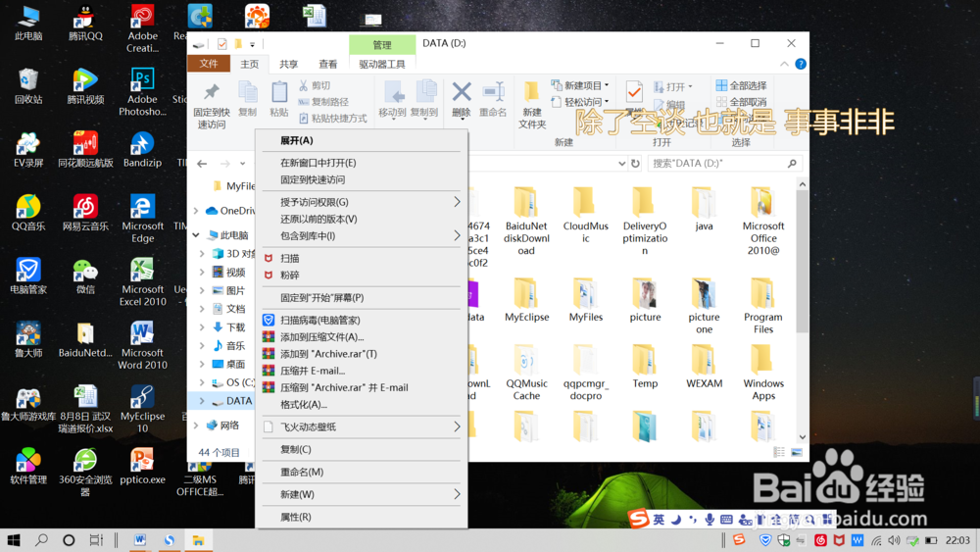Switch to the 驱动器工具 ribbon tab
This screenshot has width=980, height=552.
pyautogui.click(x=382, y=65)
